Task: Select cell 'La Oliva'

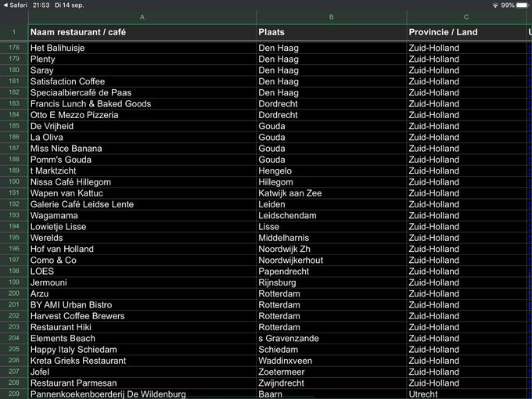Action: (x=142, y=138)
